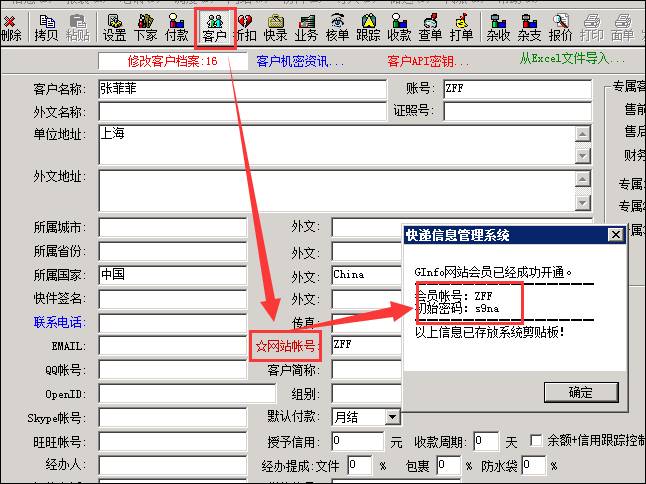This screenshot has width=646, height=484.
Task: Click the 设置 (Settings) toolbar icon
Action: [x=114, y=27]
